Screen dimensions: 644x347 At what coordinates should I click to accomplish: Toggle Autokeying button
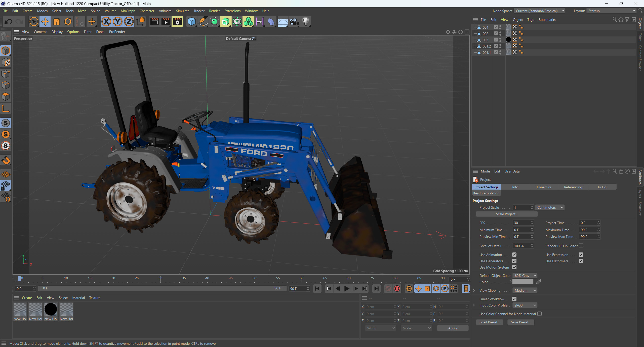(397, 289)
